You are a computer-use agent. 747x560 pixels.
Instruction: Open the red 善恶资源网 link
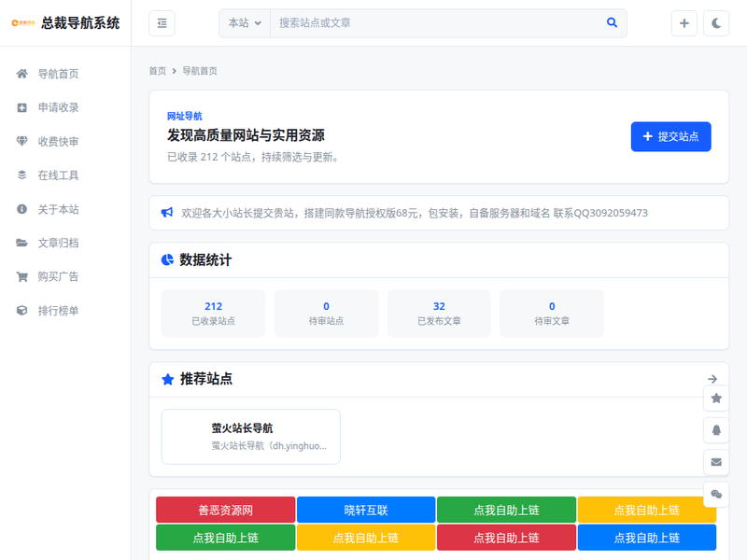[x=225, y=510]
